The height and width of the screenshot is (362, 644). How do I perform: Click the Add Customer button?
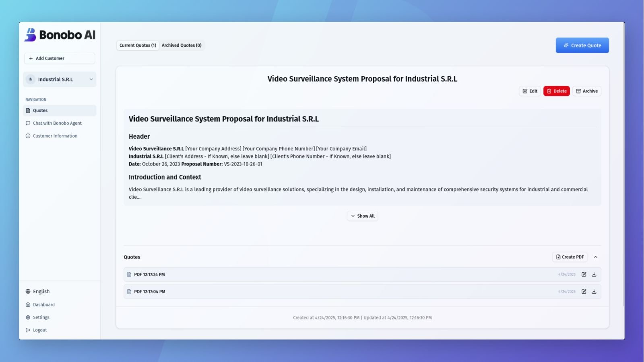[x=60, y=58]
